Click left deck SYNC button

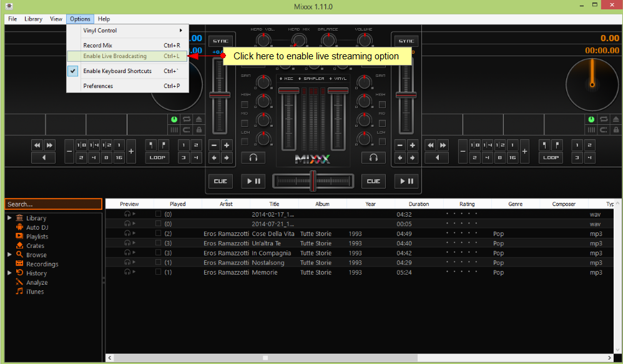[220, 41]
